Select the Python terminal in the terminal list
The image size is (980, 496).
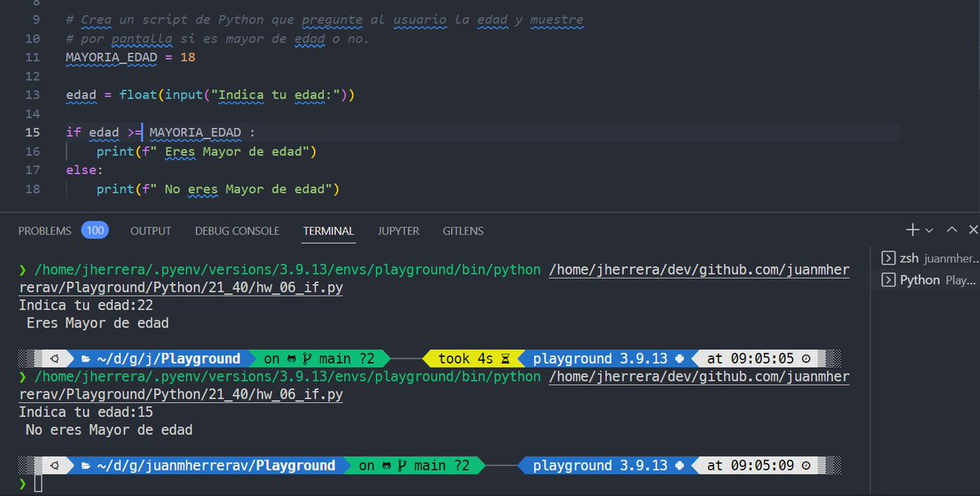tap(929, 280)
